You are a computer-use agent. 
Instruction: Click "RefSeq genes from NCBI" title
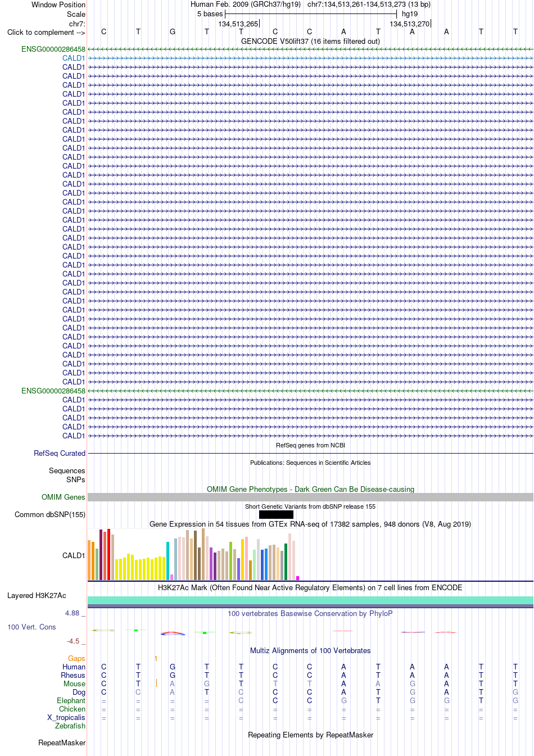(310, 445)
